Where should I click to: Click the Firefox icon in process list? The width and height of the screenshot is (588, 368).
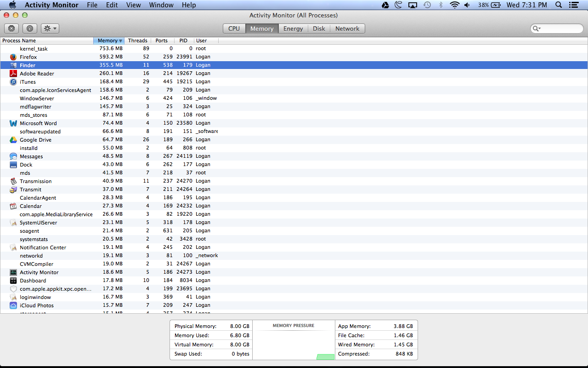pyautogui.click(x=13, y=57)
